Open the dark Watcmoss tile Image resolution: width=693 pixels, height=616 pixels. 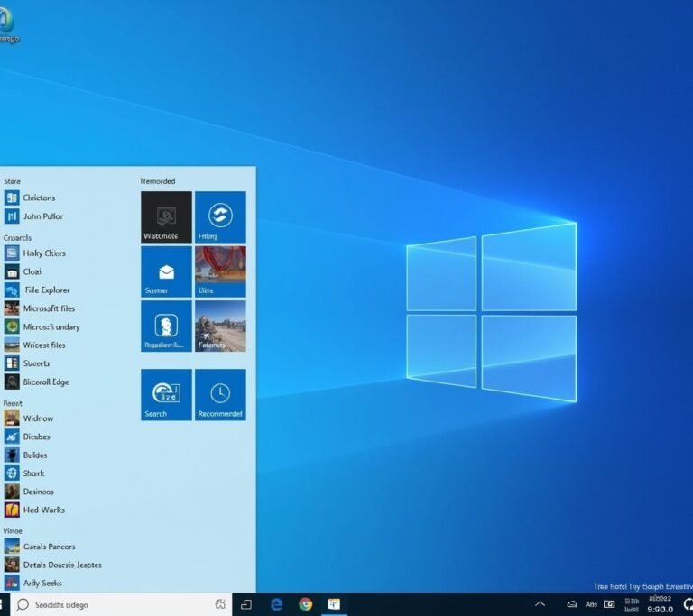[x=166, y=217]
